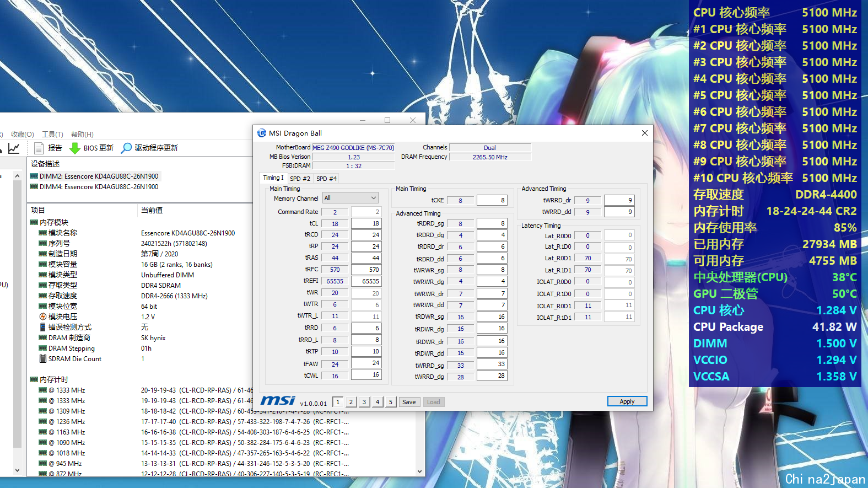Click profile button 1
Screen dimensions: 868x488
(x=338, y=402)
